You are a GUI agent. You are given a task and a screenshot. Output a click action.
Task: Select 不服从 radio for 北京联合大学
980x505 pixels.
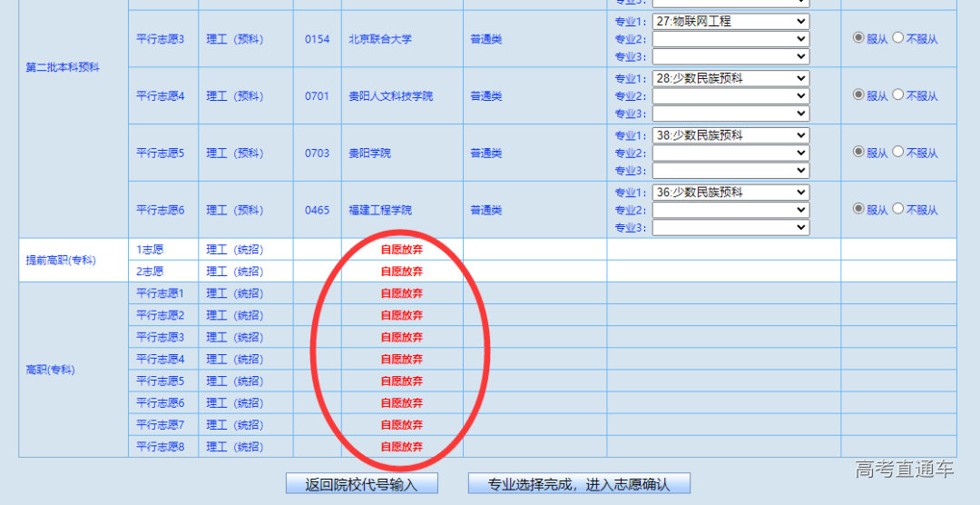click(x=898, y=38)
